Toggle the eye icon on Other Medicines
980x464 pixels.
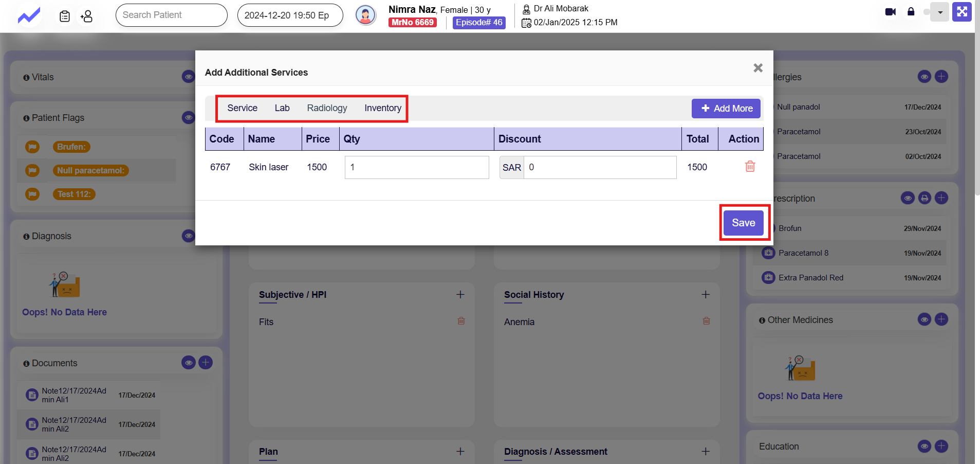(924, 319)
